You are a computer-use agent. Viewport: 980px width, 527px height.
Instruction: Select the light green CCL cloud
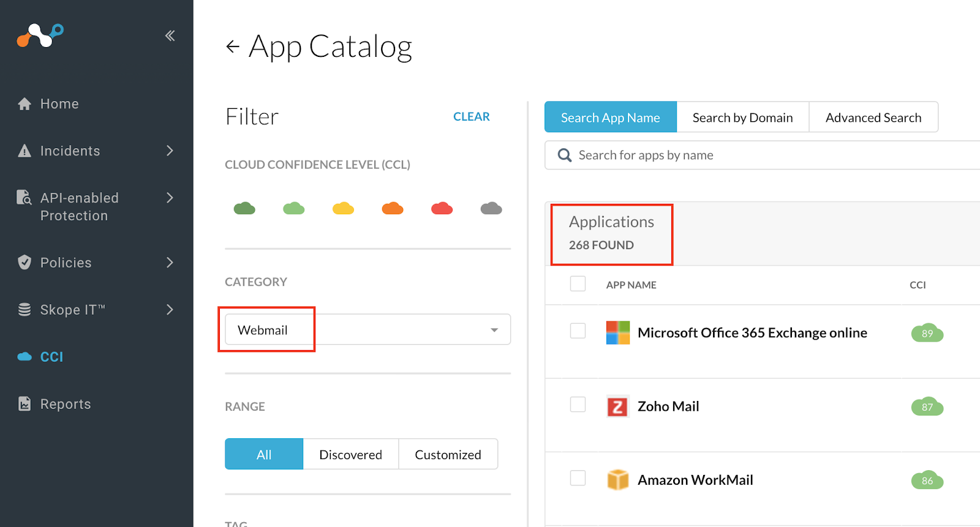[x=294, y=208]
